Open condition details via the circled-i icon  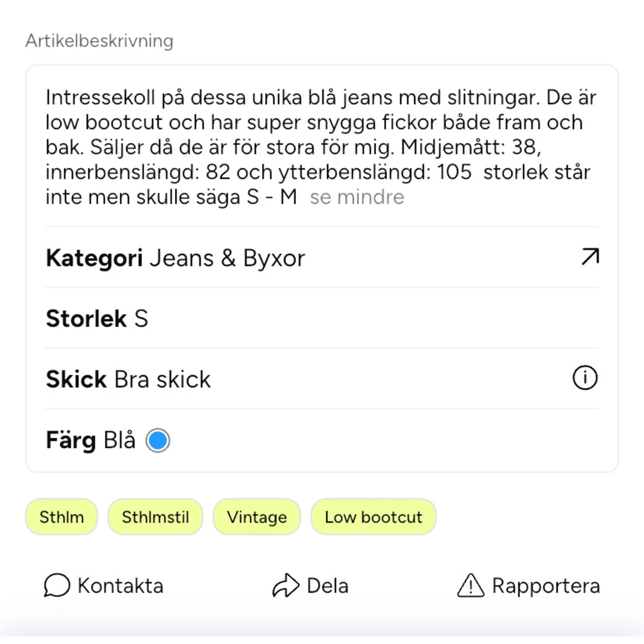(x=584, y=378)
